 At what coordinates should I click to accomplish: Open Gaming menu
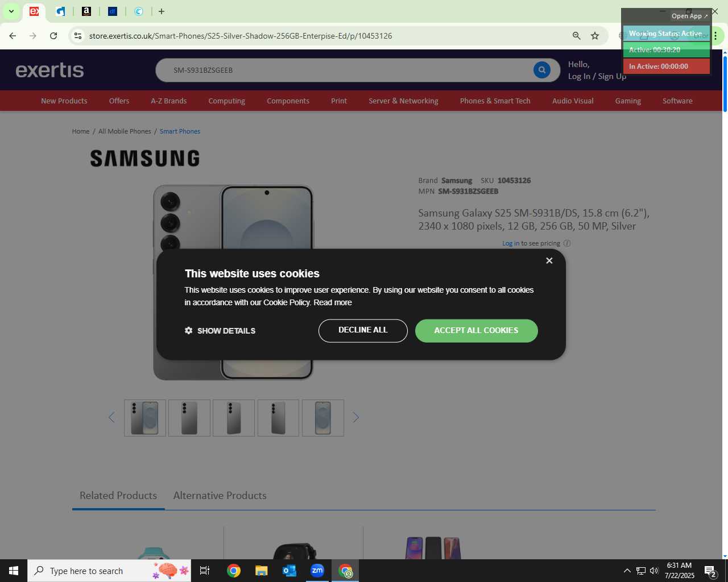[x=628, y=101]
